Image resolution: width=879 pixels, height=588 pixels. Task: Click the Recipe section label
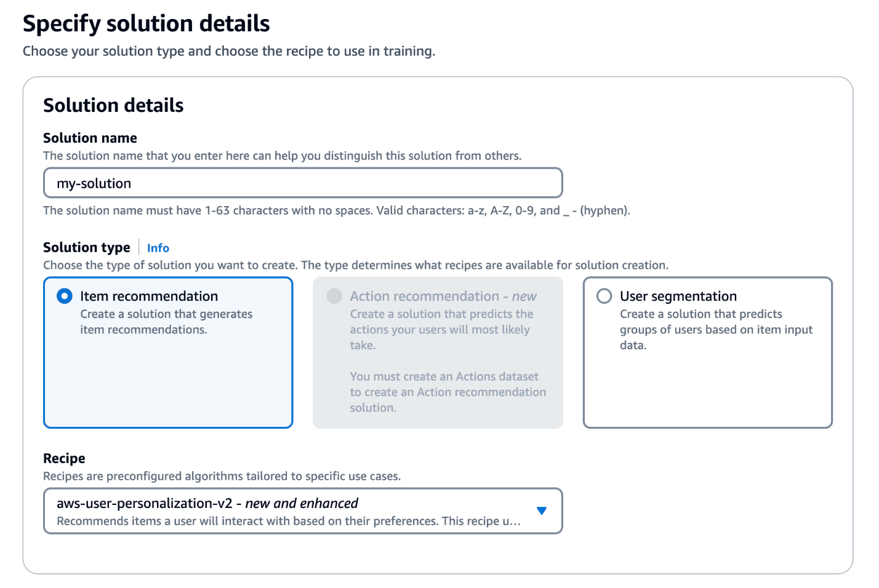coord(64,458)
